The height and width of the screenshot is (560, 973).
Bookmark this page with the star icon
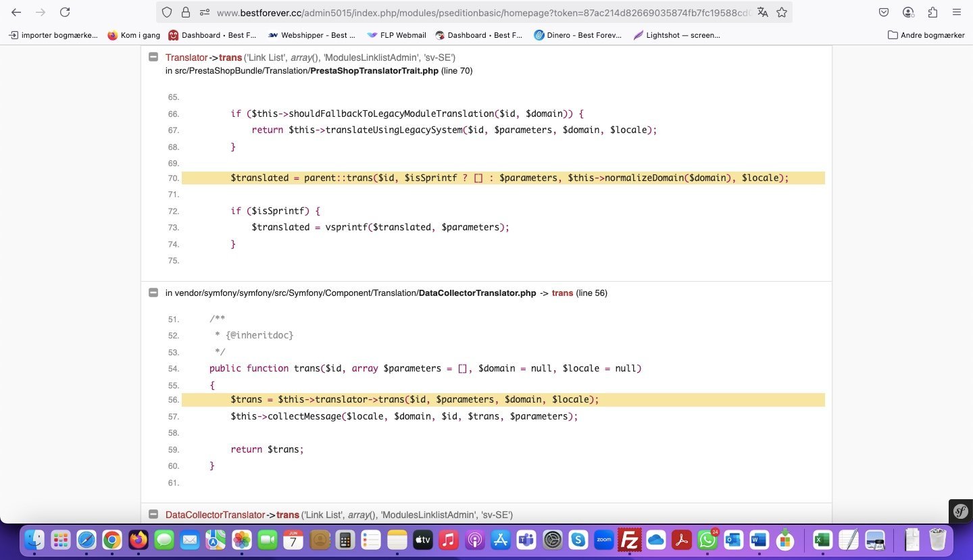[782, 12]
